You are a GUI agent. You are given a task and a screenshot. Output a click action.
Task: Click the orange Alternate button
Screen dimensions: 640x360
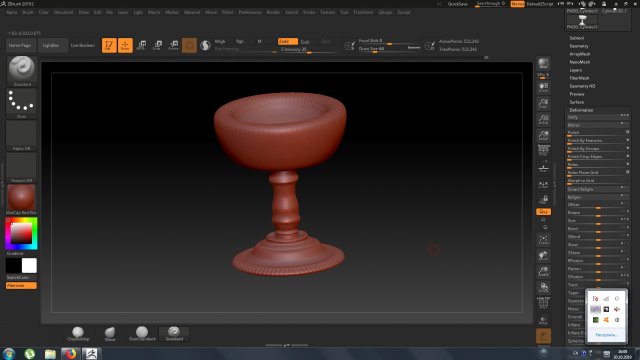click(x=21, y=286)
